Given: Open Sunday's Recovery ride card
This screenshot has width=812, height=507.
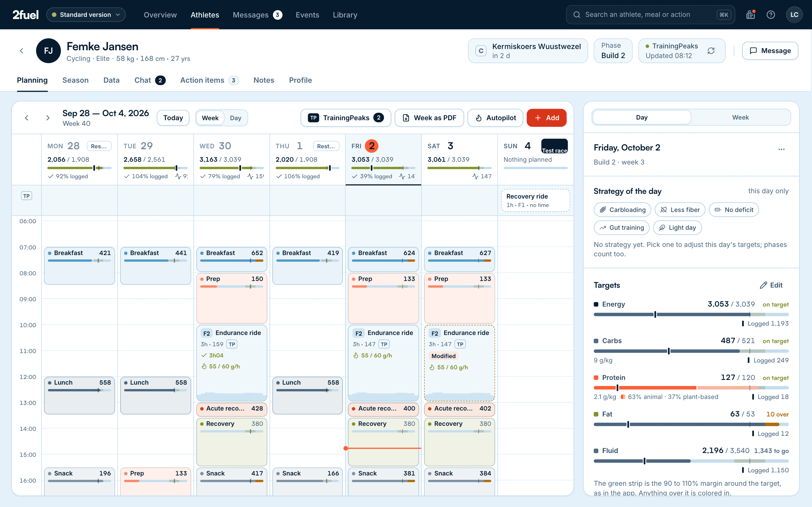Looking at the screenshot, I should click(535, 200).
